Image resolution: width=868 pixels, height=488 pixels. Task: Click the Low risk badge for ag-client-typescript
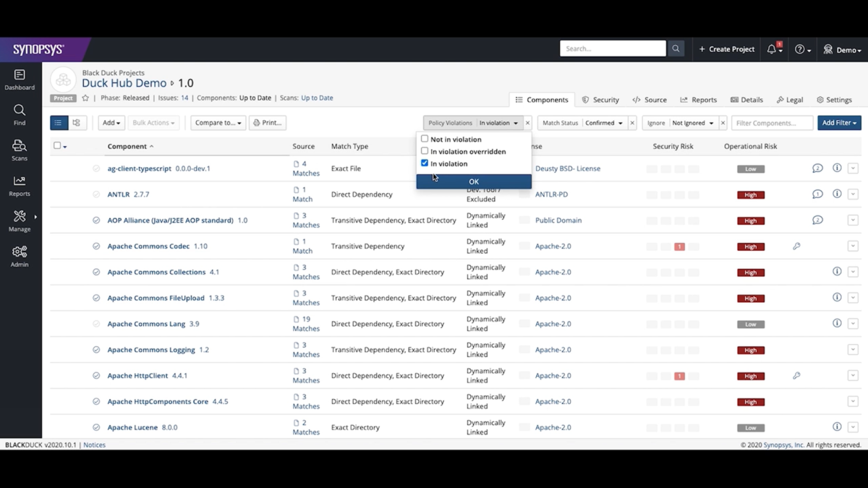(x=751, y=169)
